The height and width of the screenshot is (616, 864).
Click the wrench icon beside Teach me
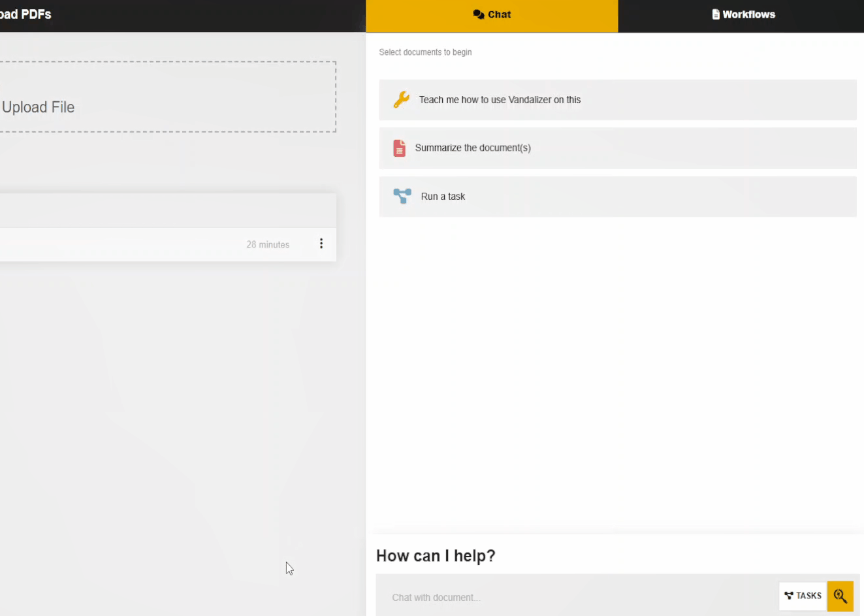point(401,99)
